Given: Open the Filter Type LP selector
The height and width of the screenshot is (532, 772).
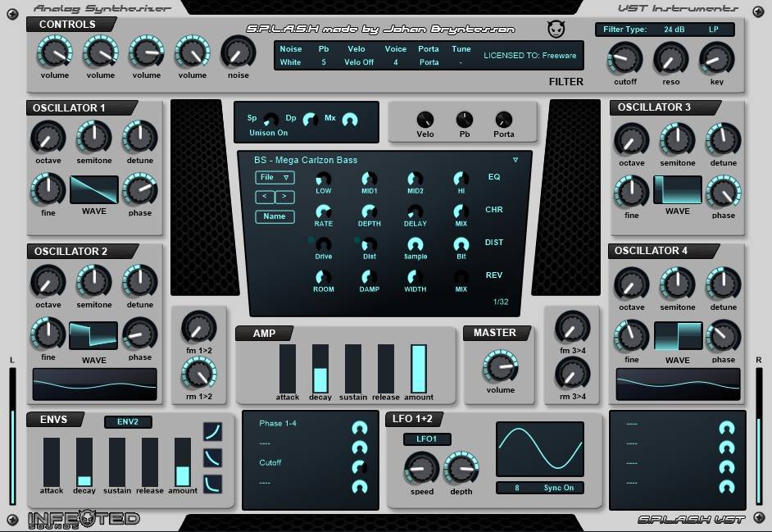Looking at the screenshot, I should pos(714,30).
